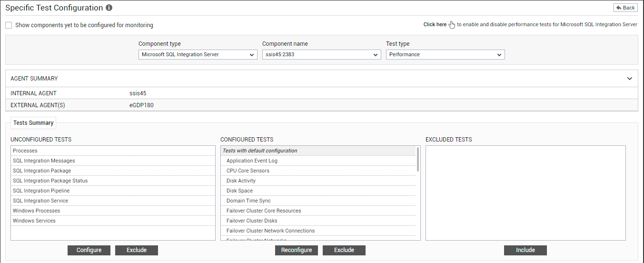
Task: Click the Include button
Action: 525,250
